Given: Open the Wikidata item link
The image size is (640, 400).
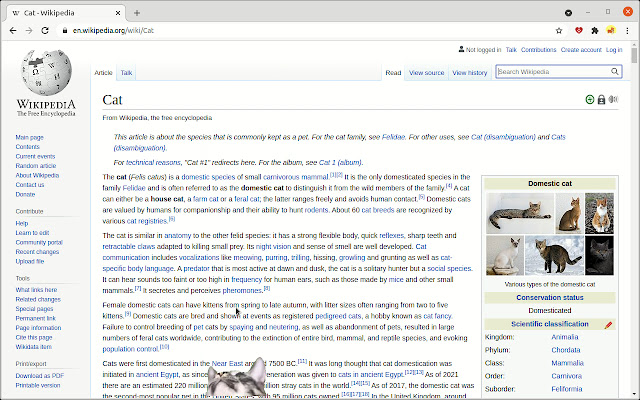Looking at the screenshot, I should tap(33, 347).
